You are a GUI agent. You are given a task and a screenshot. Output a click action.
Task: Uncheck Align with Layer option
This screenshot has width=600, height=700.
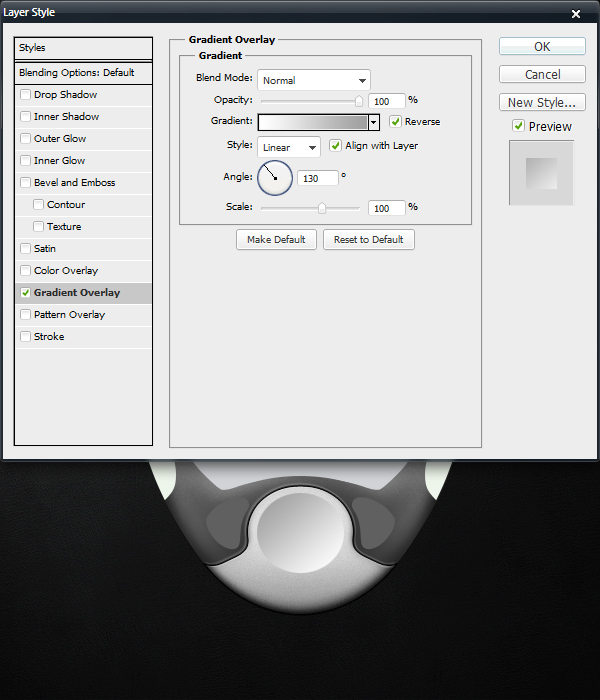335,146
